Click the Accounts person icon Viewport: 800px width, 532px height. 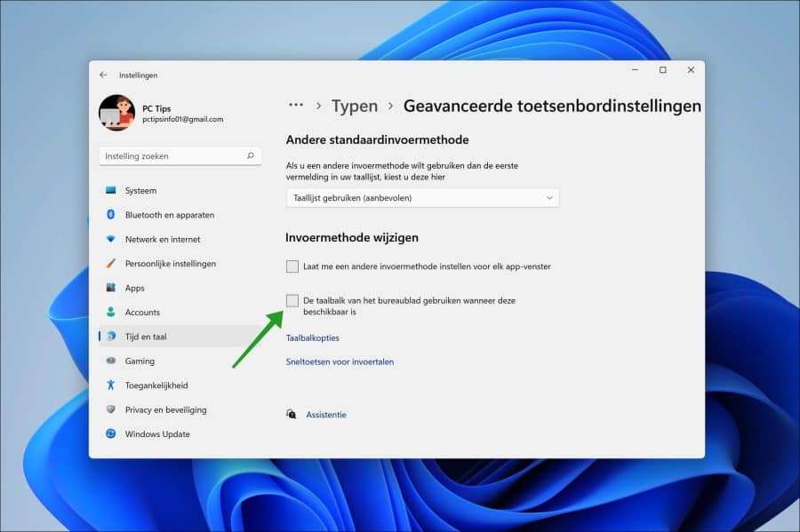click(x=111, y=312)
